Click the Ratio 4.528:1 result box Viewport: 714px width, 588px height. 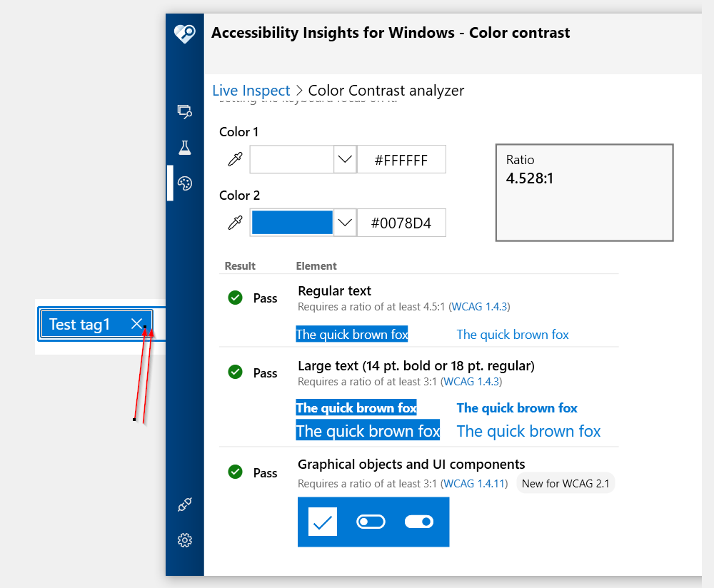coord(584,193)
